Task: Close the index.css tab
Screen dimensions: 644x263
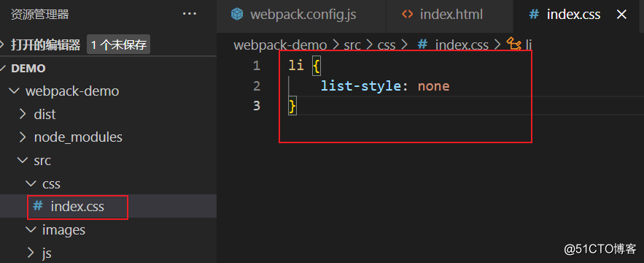Action: tap(622, 15)
